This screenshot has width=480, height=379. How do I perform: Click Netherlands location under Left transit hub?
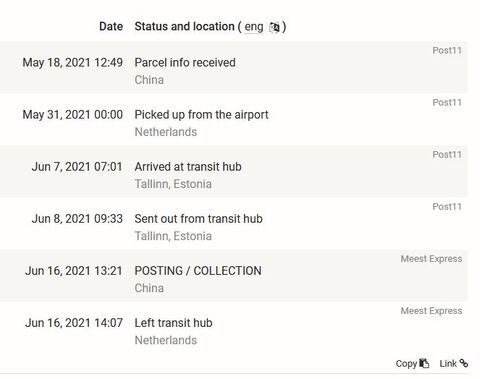(166, 340)
